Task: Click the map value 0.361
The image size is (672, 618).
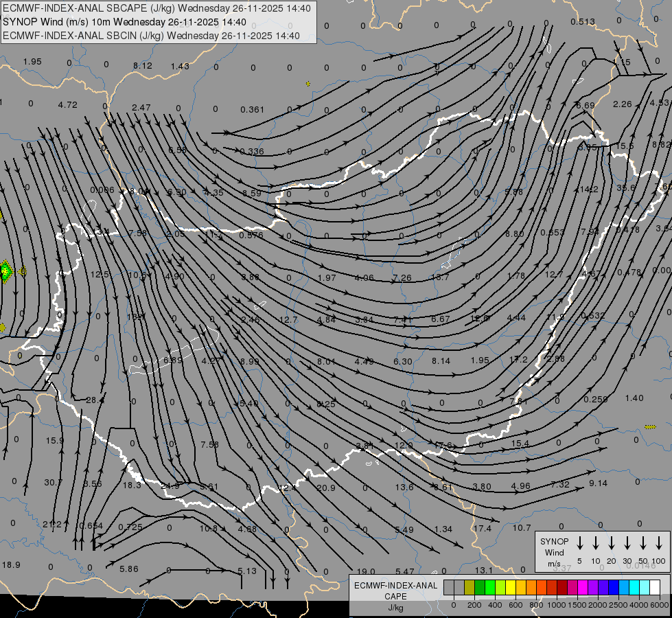Action: click(252, 110)
